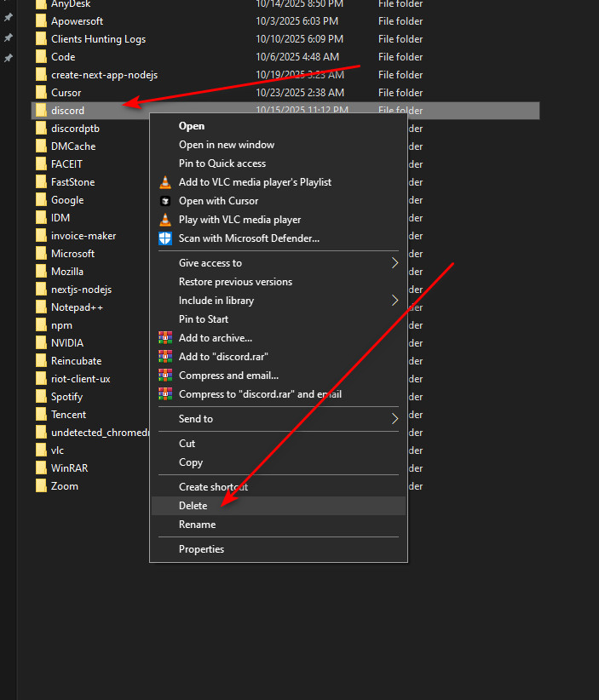Image resolution: width=599 pixels, height=700 pixels.
Task: Click the VLC cone icon for playlist option
Action: 164,181
